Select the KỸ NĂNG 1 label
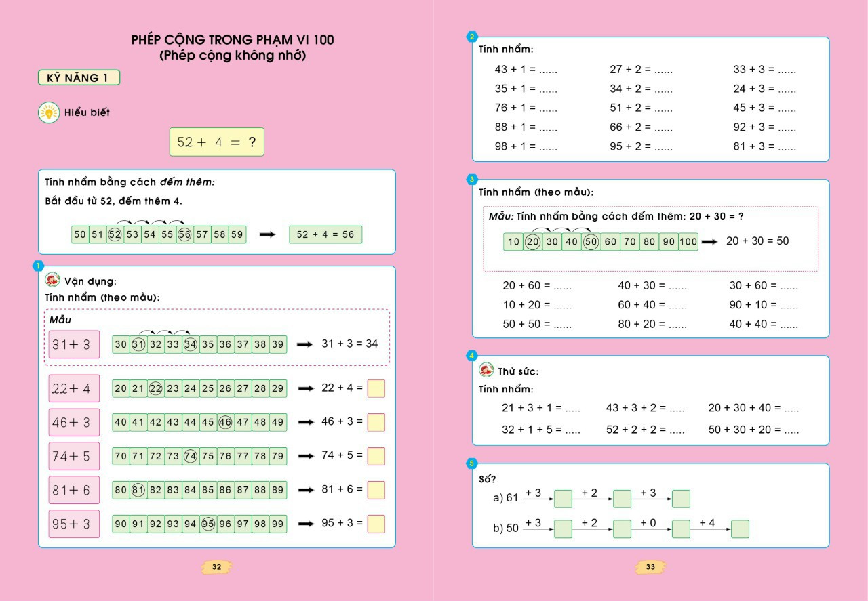The height and width of the screenshot is (601, 868). click(x=79, y=78)
